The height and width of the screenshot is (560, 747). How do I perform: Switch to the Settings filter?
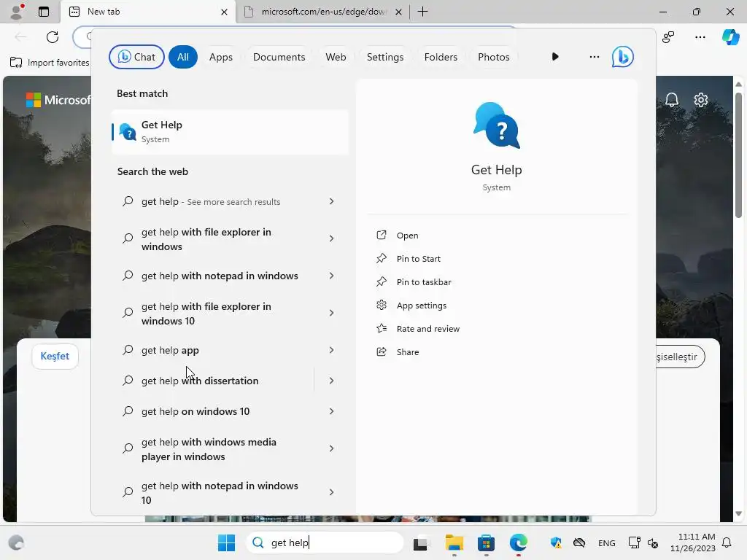385,57
